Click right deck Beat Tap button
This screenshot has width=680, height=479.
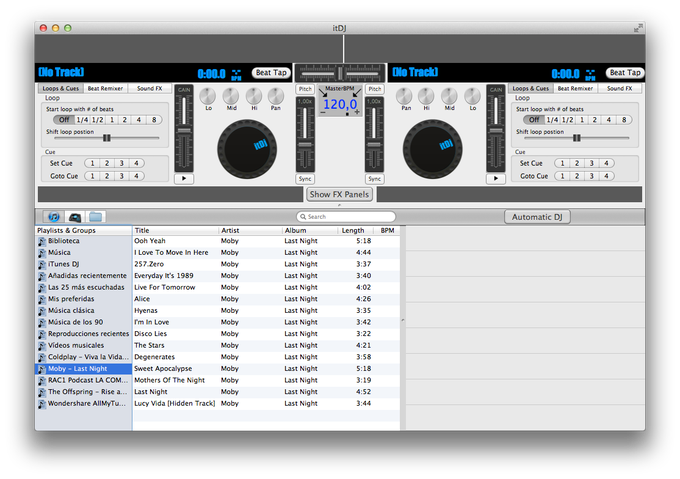click(625, 73)
